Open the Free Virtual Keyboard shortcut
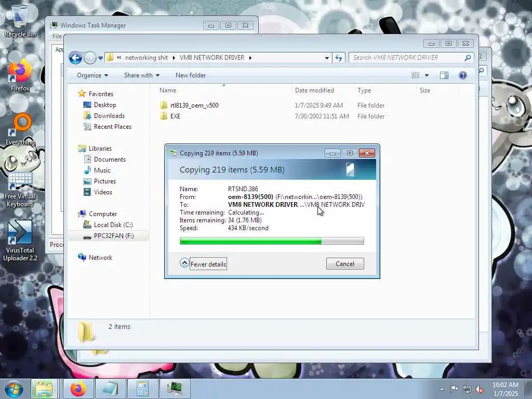The image size is (532, 399). pyautogui.click(x=20, y=189)
